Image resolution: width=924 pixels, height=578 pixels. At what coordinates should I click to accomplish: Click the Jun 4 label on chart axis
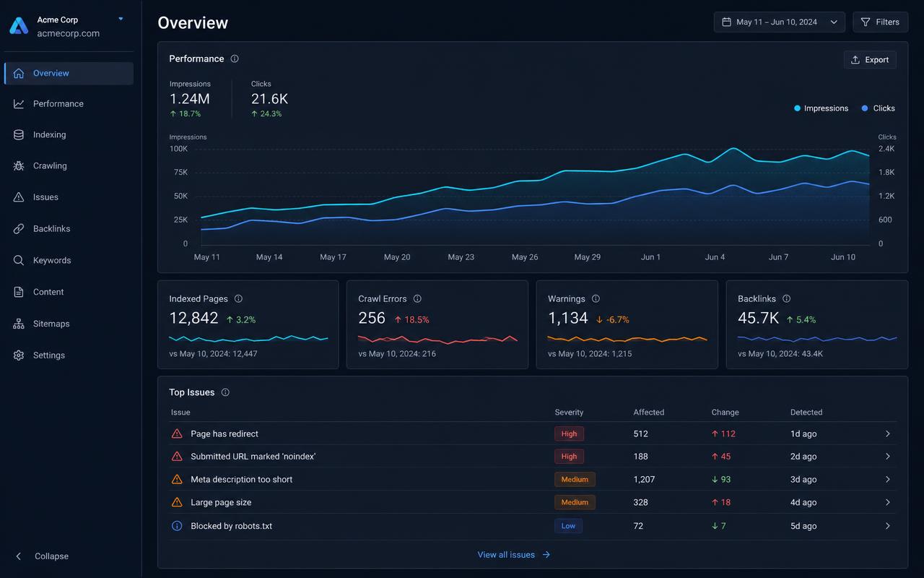click(715, 257)
